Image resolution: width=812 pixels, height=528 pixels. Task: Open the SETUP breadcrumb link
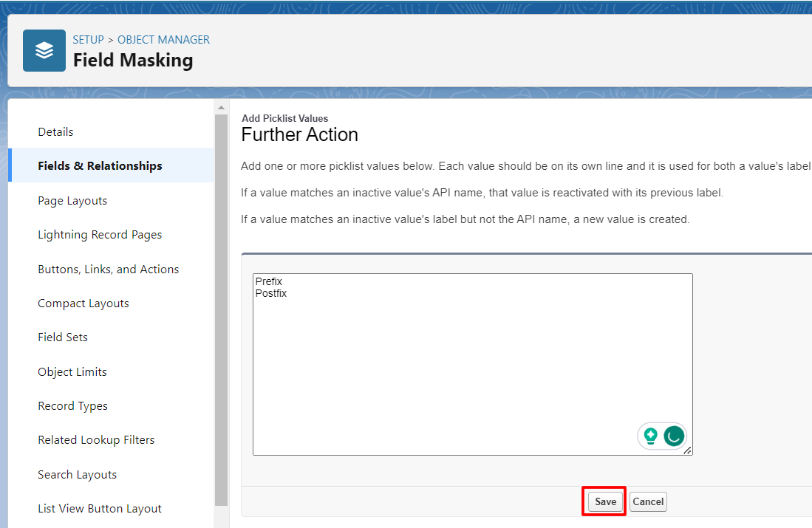coord(88,40)
